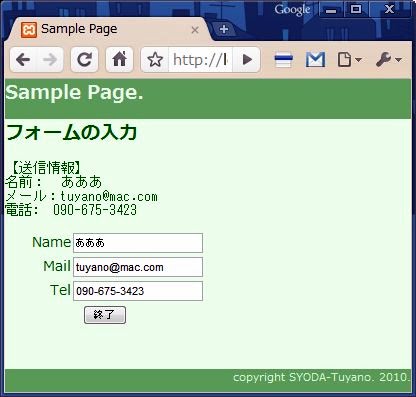Viewport: 416px width, 397px height.
Task: Focus the Name input field
Action: (138, 243)
